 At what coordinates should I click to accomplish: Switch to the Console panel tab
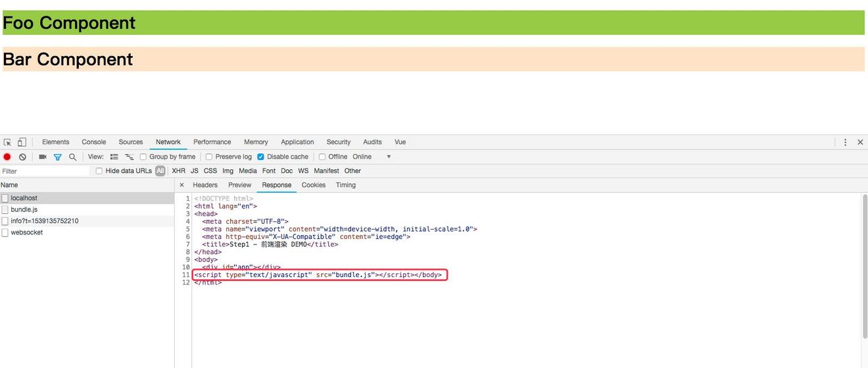pyautogui.click(x=93, y=142)
